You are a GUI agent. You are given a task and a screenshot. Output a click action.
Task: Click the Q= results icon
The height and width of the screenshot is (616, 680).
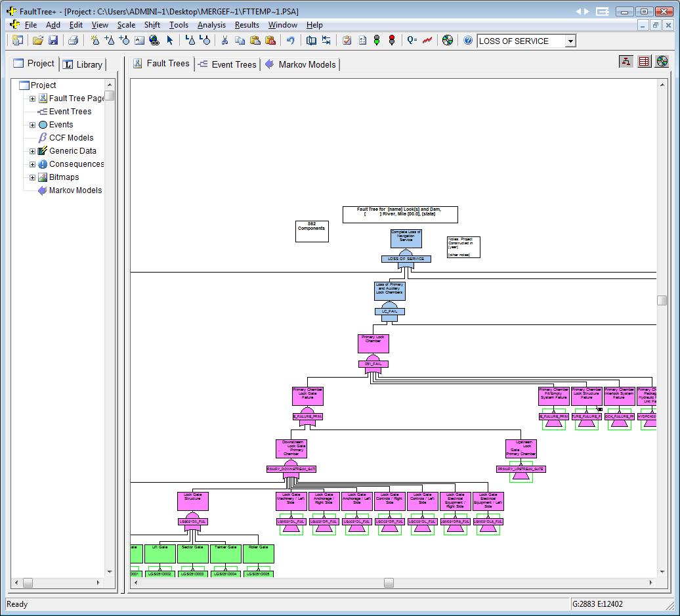click(x=412, y=40)
